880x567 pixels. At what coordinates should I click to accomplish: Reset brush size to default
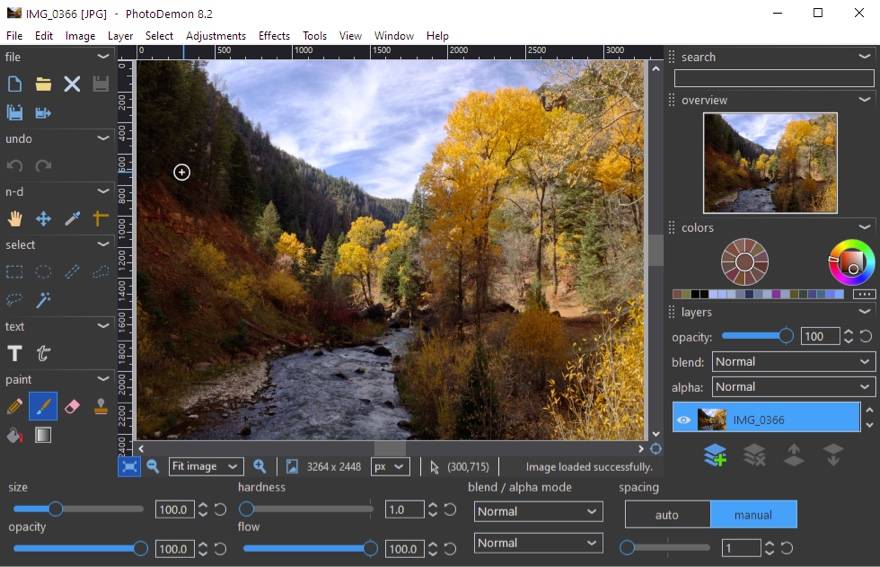tap(220, 509)
